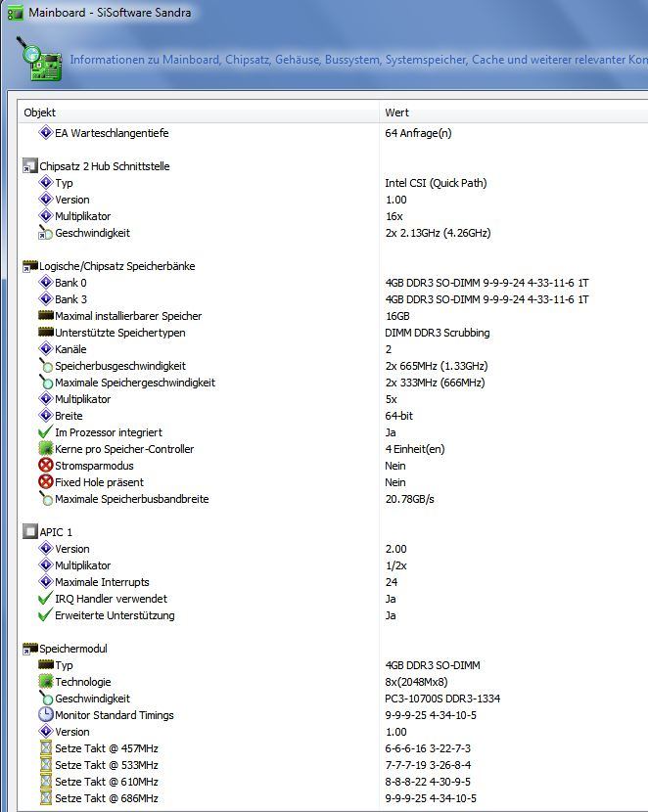
Task: Select the APIC 1 section icon
Action: click(30, 532)
